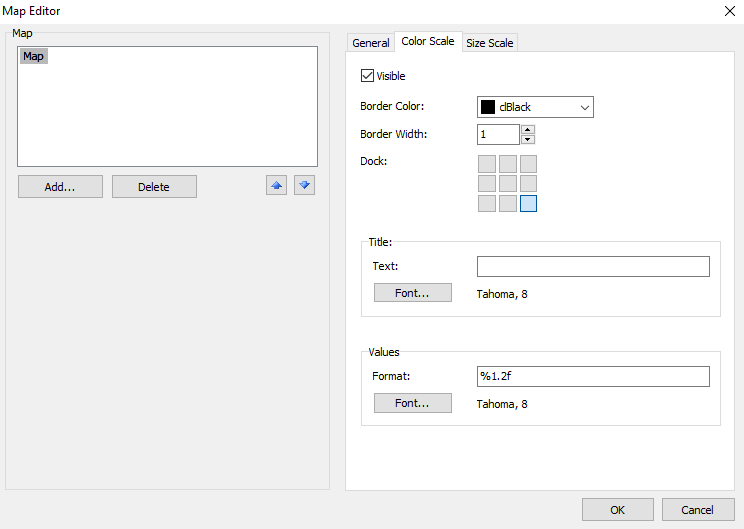The height and width of the screenshot is (529, 744).
Task: Select the Color Scale tab
Action: 428,41
